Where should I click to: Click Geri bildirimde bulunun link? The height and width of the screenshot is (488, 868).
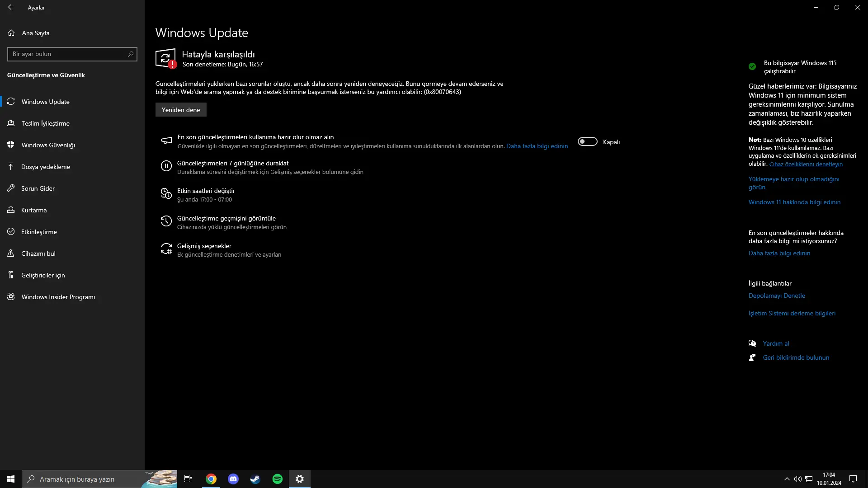click(796, 357)
